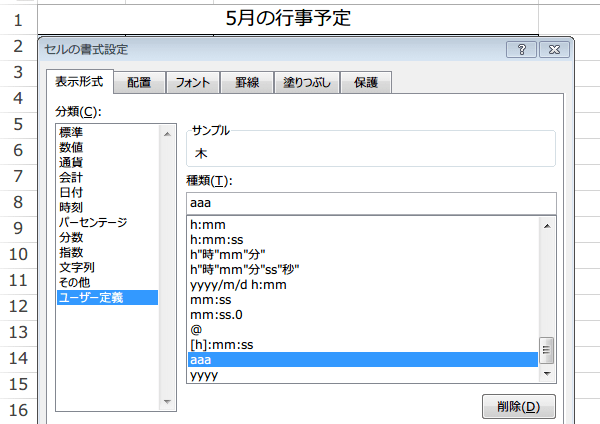Go to the 罫線 tab
The height and width of the screenshot is (424, 600).
247,82
